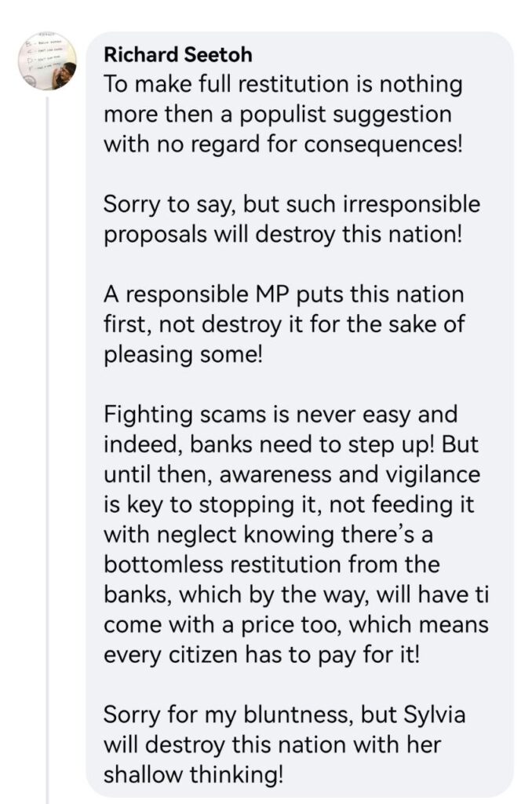The image size is (532, 804).
Task: Click the line 'shallow thinking!'
Action: pyautogui.click(x=193, y=774)
